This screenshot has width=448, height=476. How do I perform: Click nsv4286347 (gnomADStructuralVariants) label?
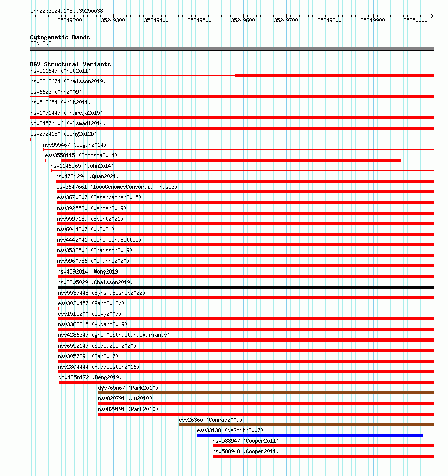114,335
